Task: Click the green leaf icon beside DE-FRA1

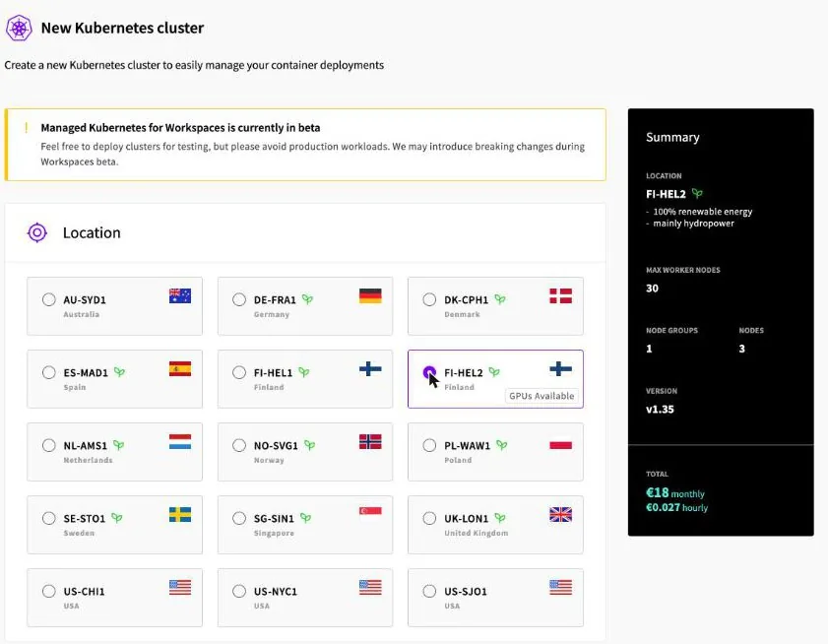Action: [x=307, y=299]
